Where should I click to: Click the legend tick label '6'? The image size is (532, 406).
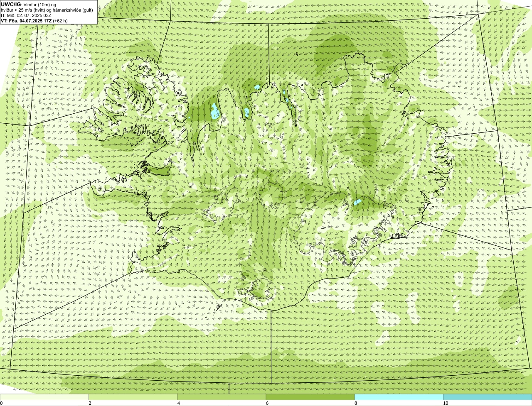point(267,403)
